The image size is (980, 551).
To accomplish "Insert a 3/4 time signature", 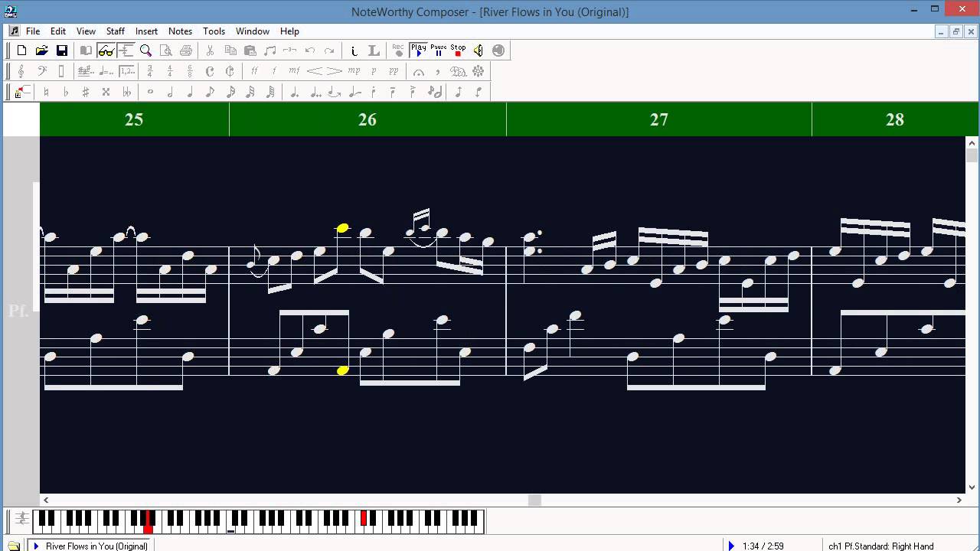I will click(x=150, y=71).
